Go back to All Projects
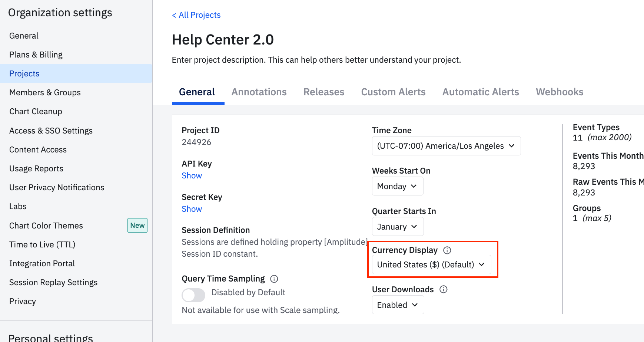This screenshot has width=644, height=342. 196,15
